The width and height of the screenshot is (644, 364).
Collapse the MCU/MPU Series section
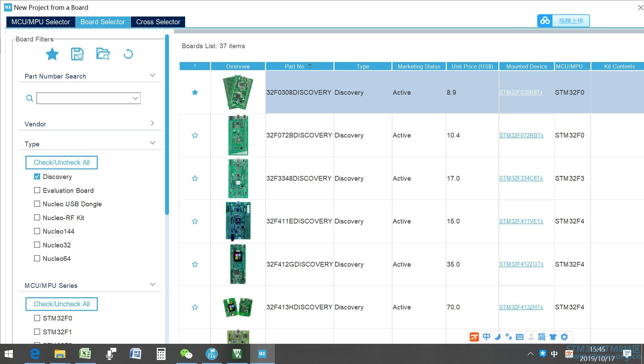[152, 284]
